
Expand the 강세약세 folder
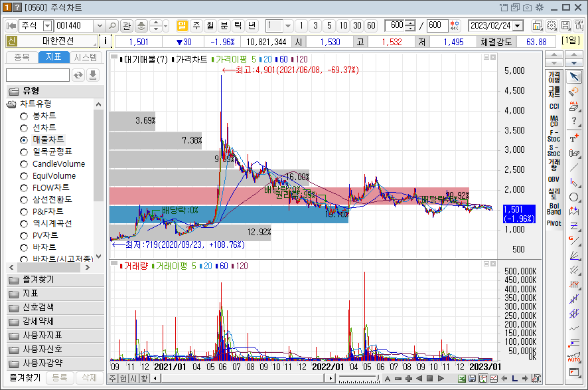click(55, 322)
